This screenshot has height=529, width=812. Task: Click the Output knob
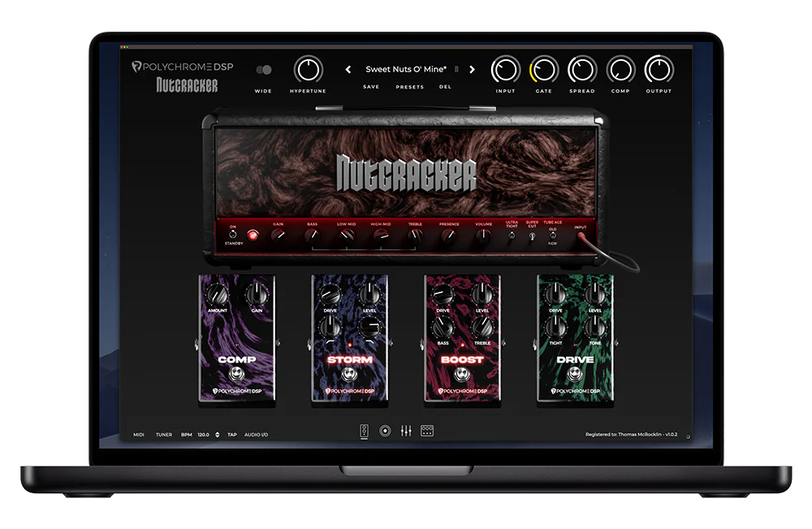click(659, 69)
